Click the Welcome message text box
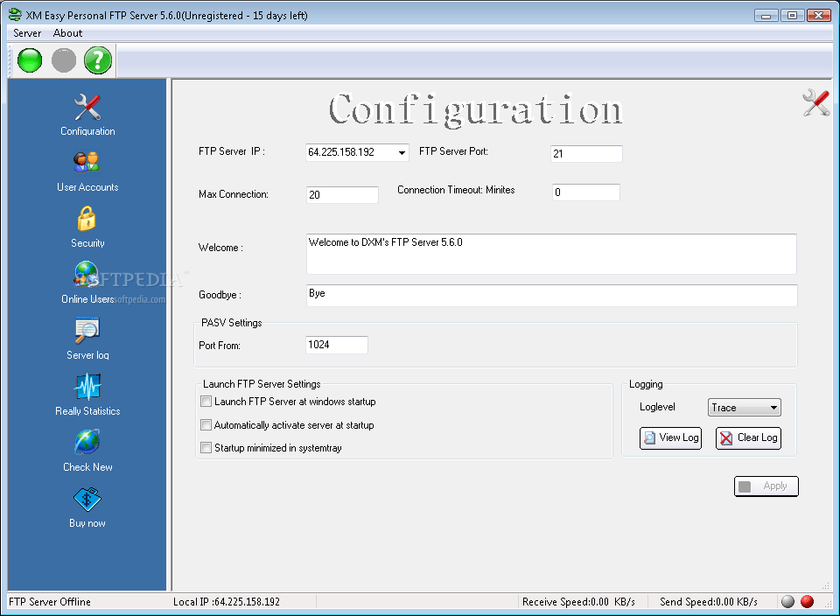The image size is (840, 616). 551,254
